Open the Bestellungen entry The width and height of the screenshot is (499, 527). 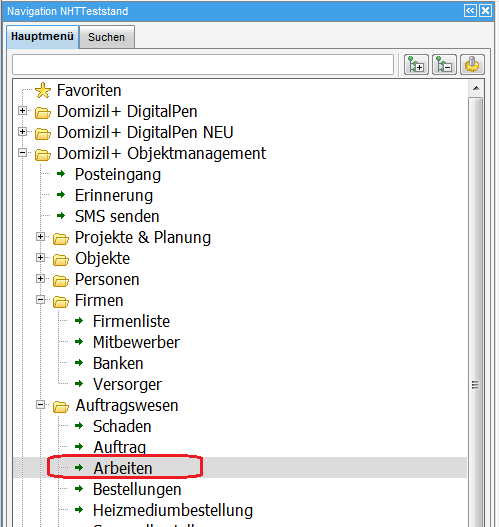pos(137,490)
